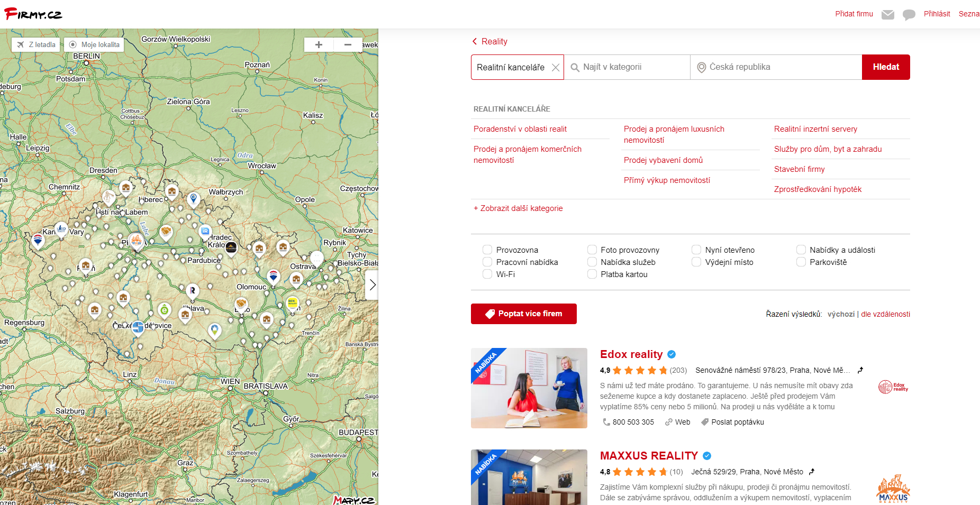Select the house marker near Plzeň

[x=86, y=265]
